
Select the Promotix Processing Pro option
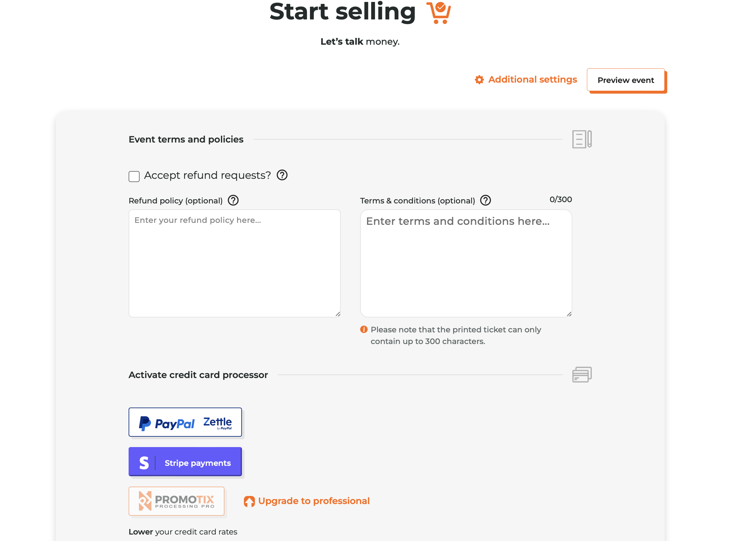pyautogui.click(x=177, y=501)
